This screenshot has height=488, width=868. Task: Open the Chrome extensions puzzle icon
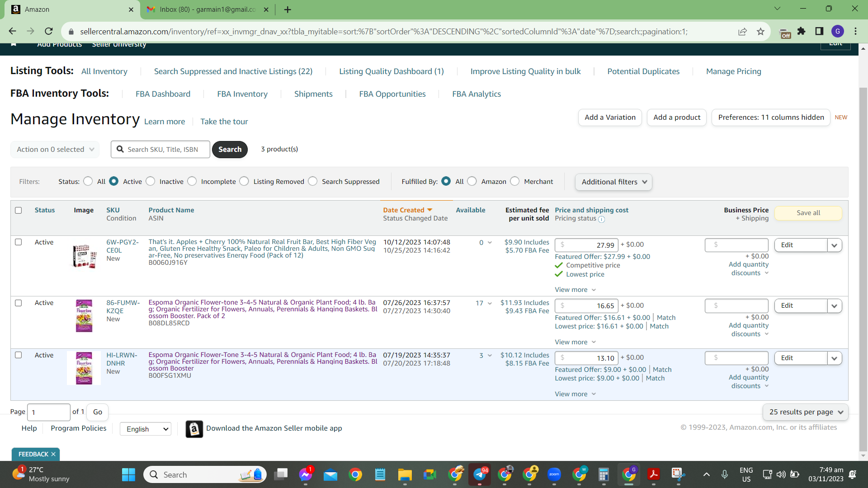coord(802,31)
